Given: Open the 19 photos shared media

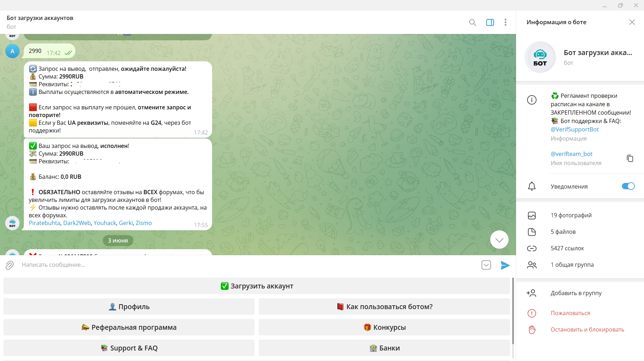Looking at the screenshot, I should (x=571, y=215).
